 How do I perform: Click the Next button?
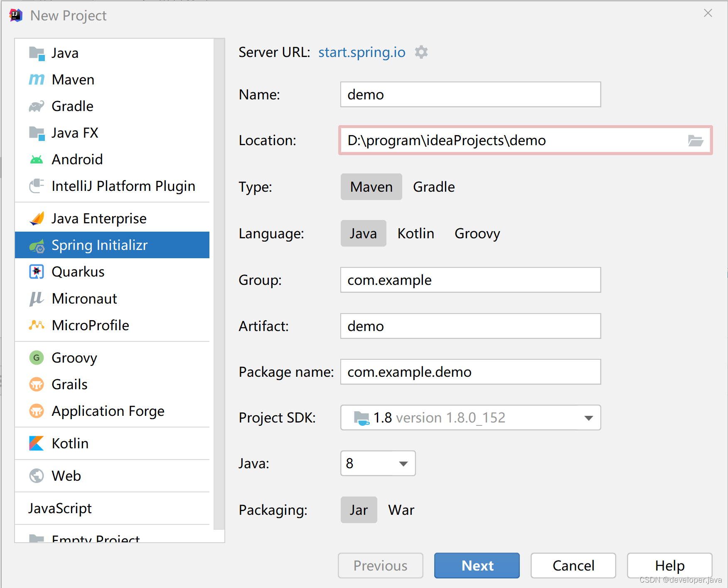[x=477, y=566]
